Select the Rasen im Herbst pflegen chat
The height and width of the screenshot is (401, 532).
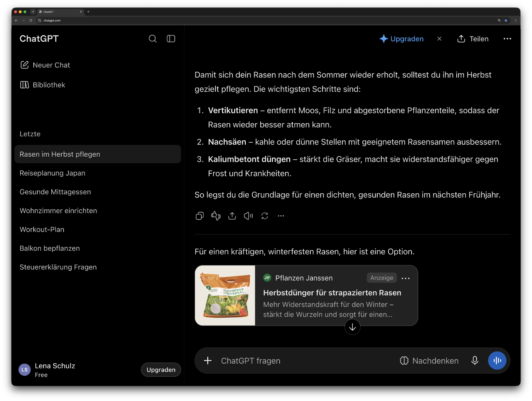click(98, 154)
